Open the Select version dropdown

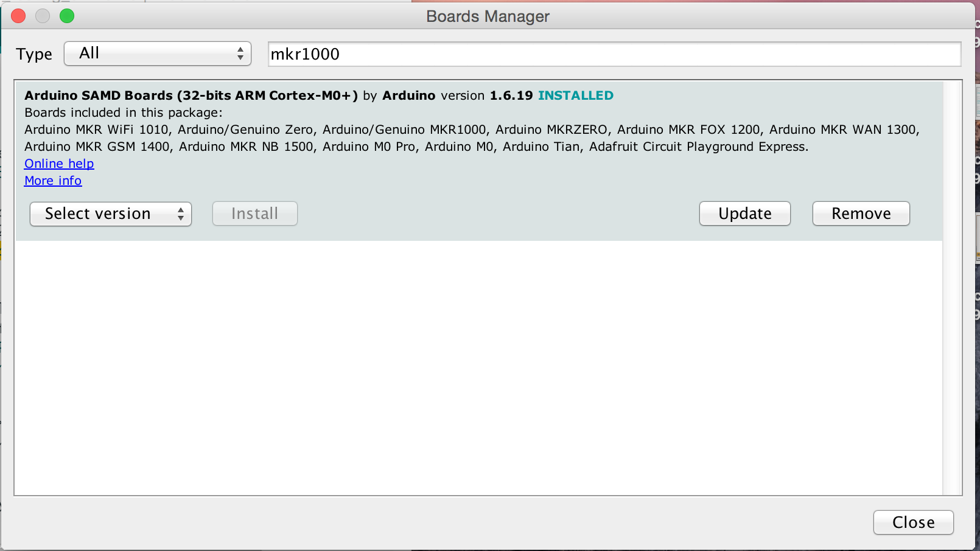[111, 213]
